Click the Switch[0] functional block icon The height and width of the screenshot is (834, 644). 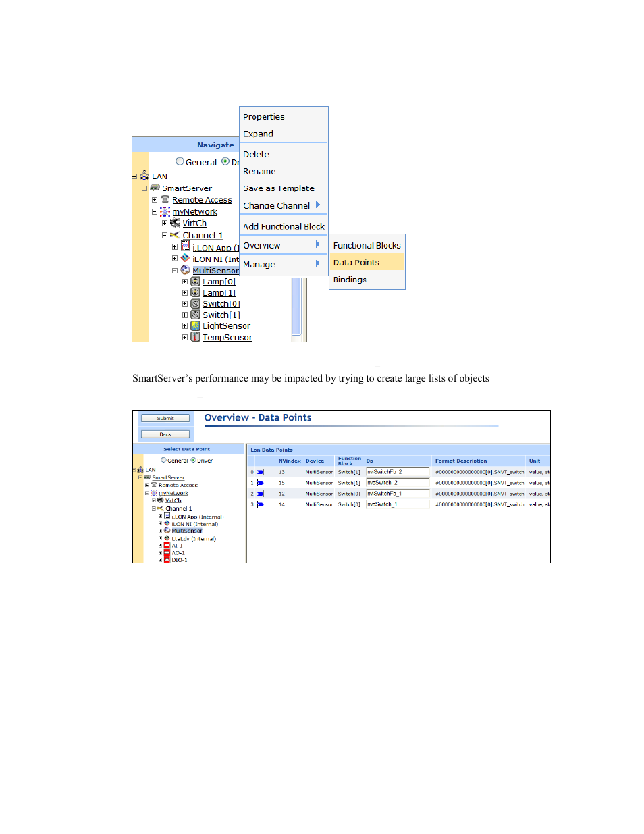(x=195, y=304)
